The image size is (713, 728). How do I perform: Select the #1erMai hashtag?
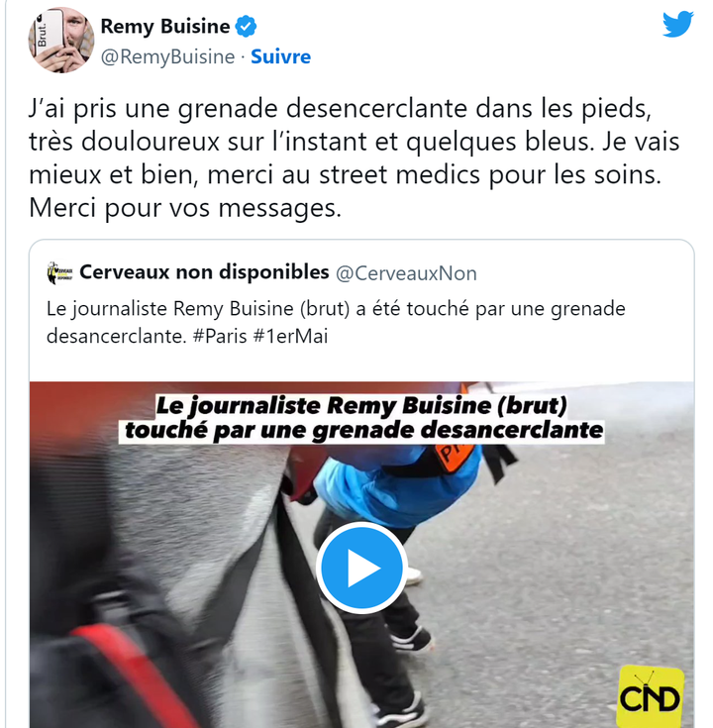click(290, 336)
